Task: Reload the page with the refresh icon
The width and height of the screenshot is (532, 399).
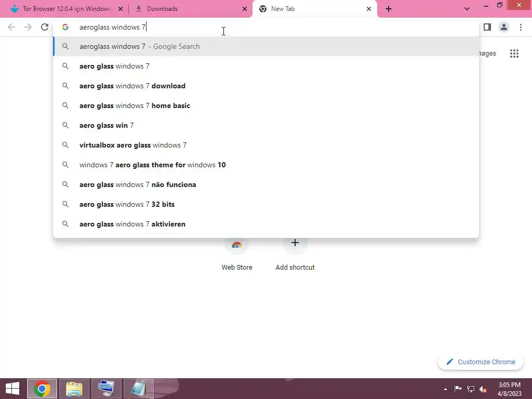Action: tap(45, 27)
